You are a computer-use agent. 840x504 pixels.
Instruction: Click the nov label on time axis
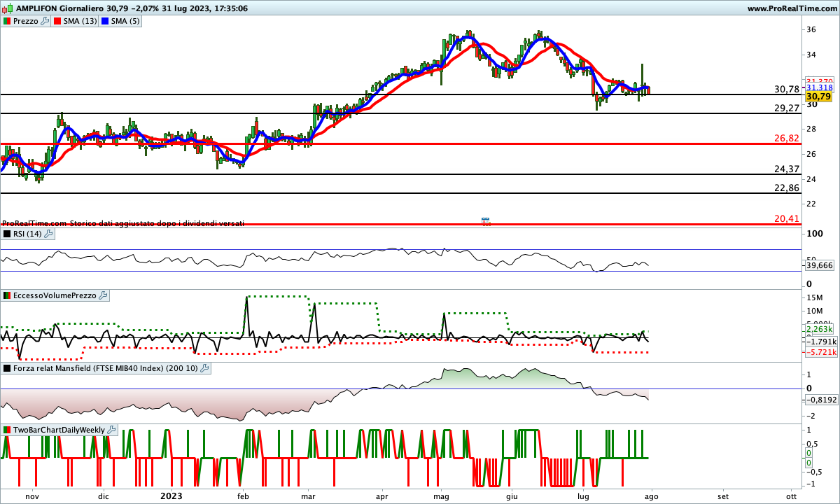point(32,496)
